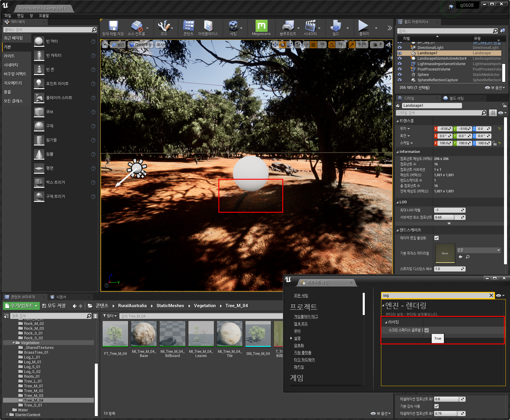
Task: Collapse the Transform section
Action: click(x=397, y=121)
